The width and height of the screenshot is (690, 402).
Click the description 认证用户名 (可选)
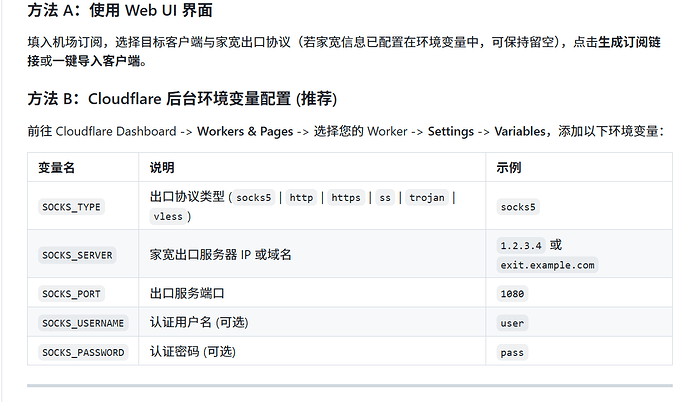point(199,322)
